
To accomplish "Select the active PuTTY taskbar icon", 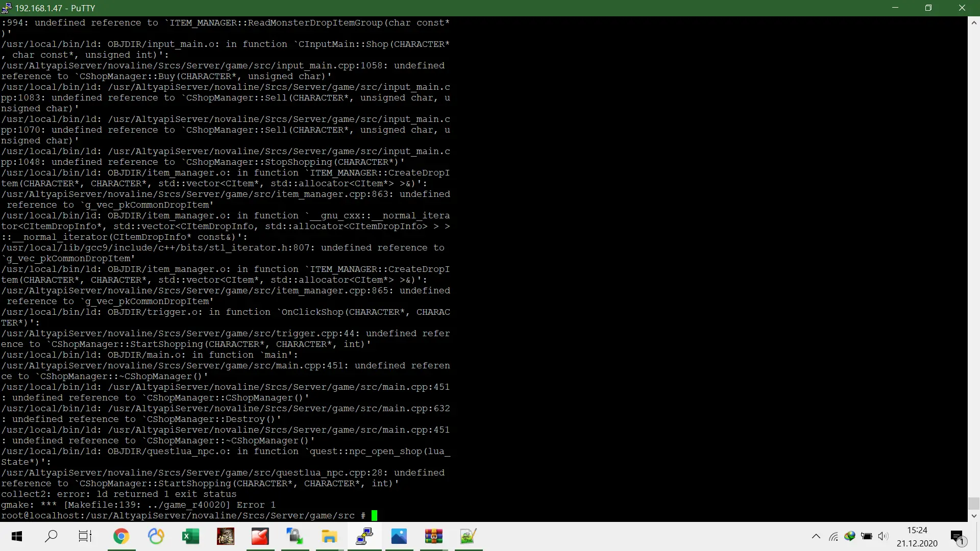I will pos(364,536).
